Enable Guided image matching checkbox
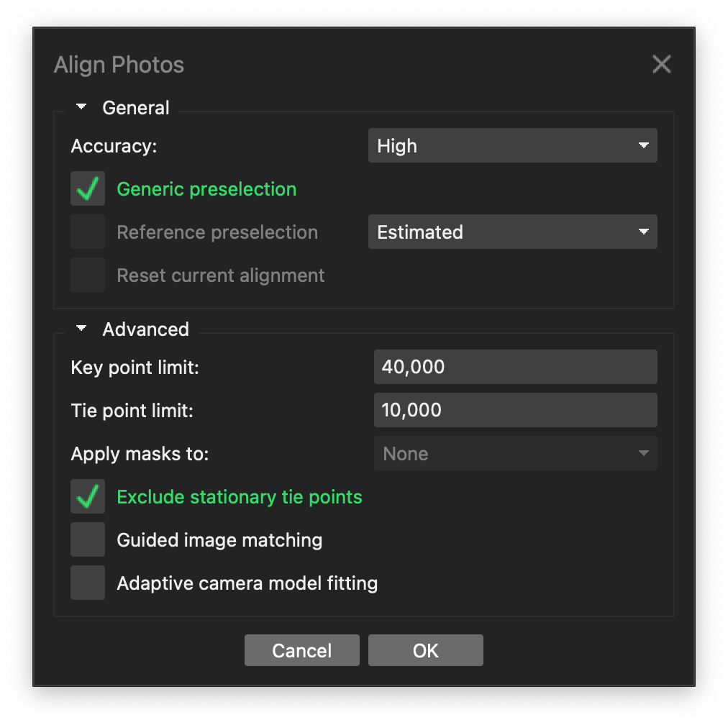 (88, 539)
